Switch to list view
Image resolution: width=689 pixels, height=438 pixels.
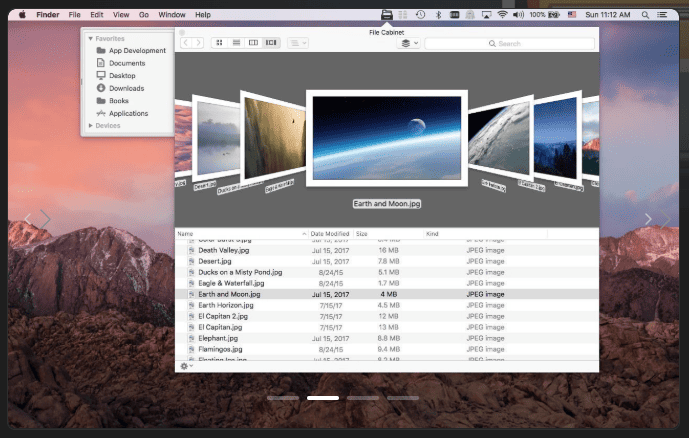(236, 43)
